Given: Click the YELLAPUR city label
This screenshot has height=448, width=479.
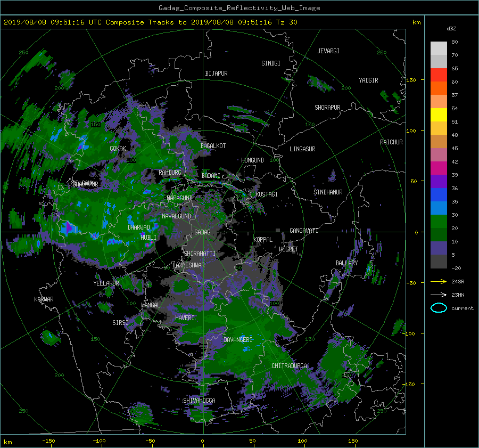Looking at the screenshot, I should [x=106, y=283].
